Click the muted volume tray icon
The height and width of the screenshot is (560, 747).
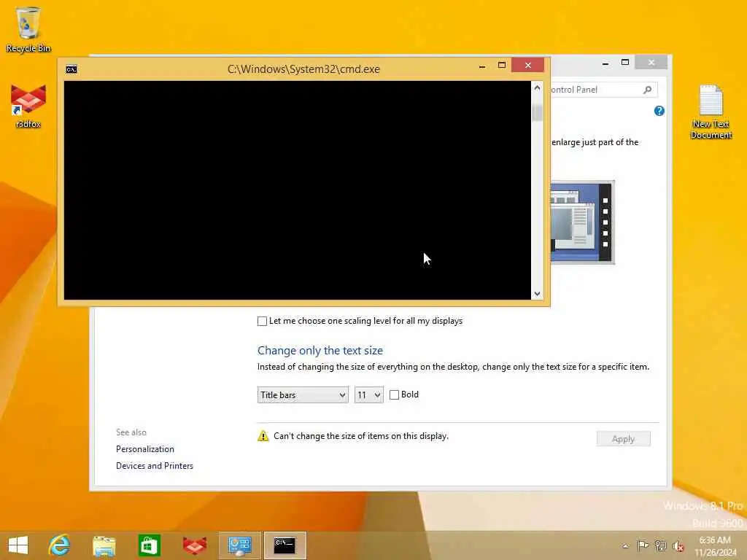[678, 546]
